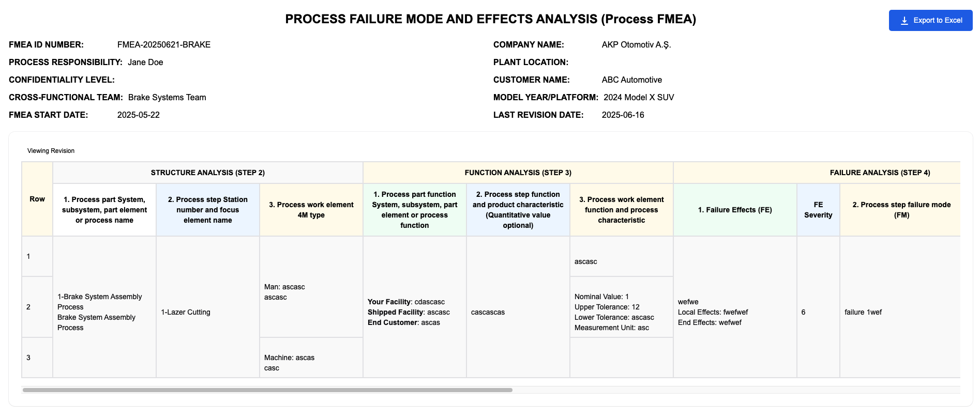Click the Machine: ascas work element cell
980x419 pixels.
[311, 358]
